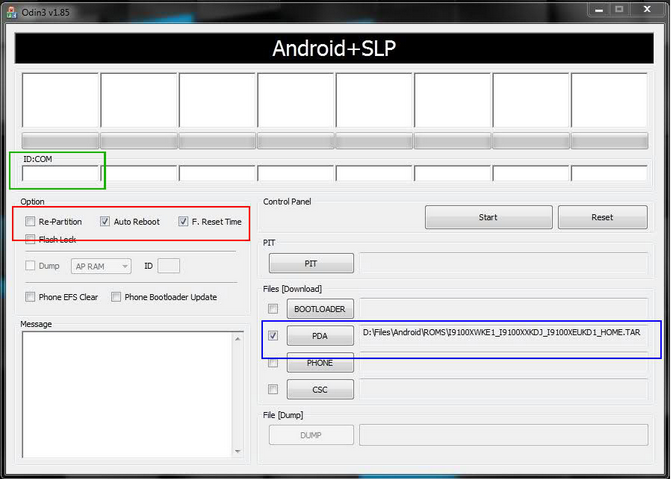Check the Dump option checkbox

(30, 266)
